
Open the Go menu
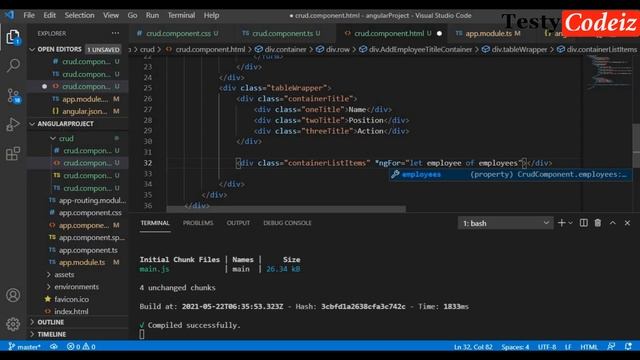[x=132, y=15]
